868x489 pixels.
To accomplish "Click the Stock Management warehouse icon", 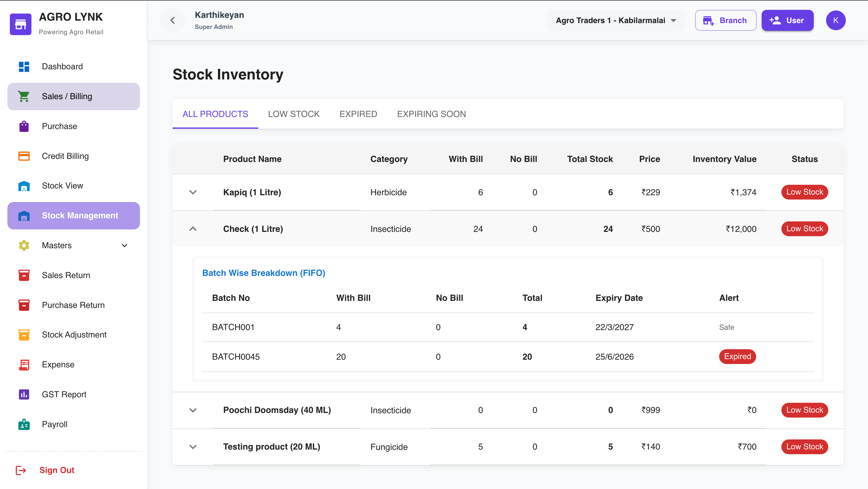I will coord(24,216).
